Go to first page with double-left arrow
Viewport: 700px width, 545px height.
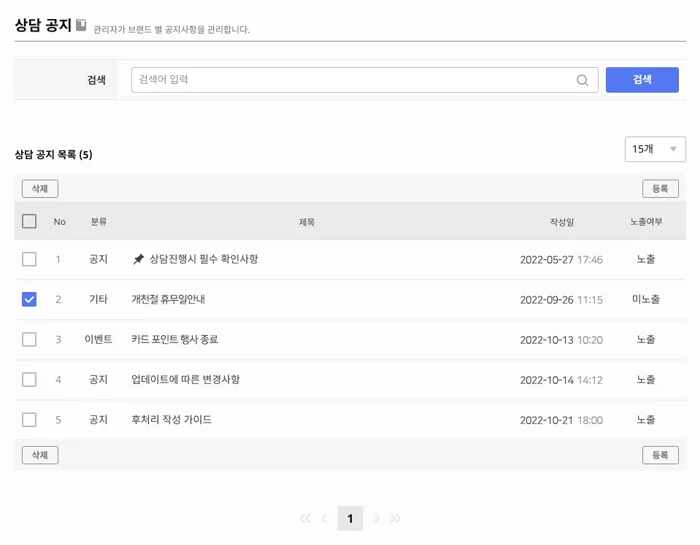pos(305,518)
